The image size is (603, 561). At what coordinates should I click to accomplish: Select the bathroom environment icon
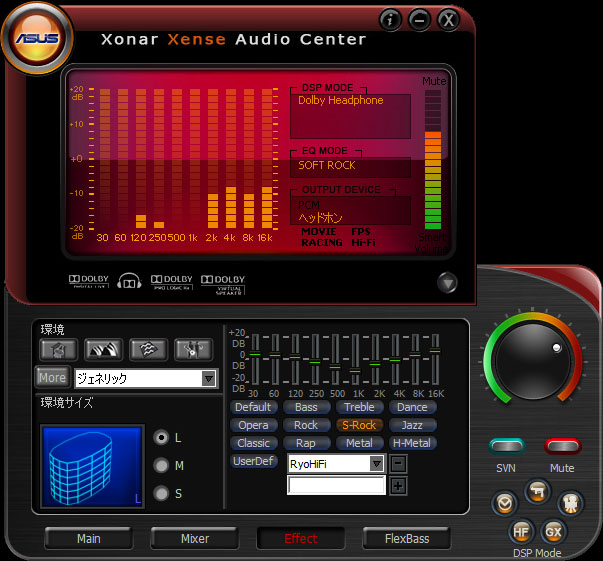coord(59,350)
